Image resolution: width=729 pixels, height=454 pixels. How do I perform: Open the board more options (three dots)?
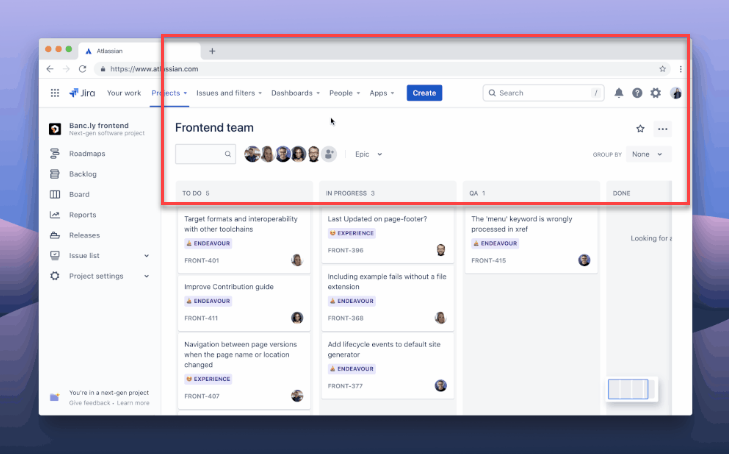click(663, 129)
